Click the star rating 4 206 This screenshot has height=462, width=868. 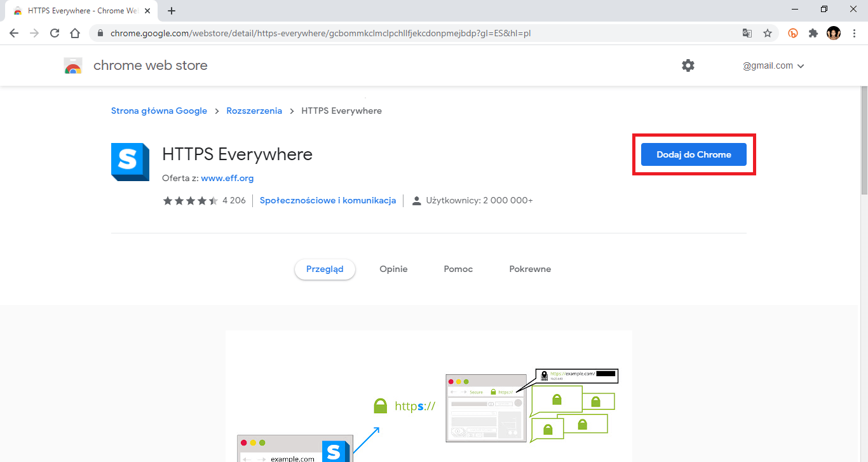click(204, 200)
